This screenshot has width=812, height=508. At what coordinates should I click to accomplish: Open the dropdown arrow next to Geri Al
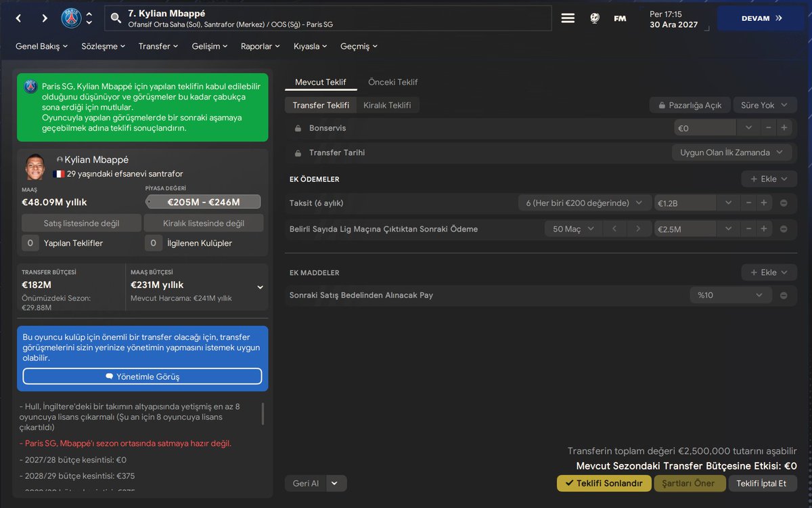336,484
